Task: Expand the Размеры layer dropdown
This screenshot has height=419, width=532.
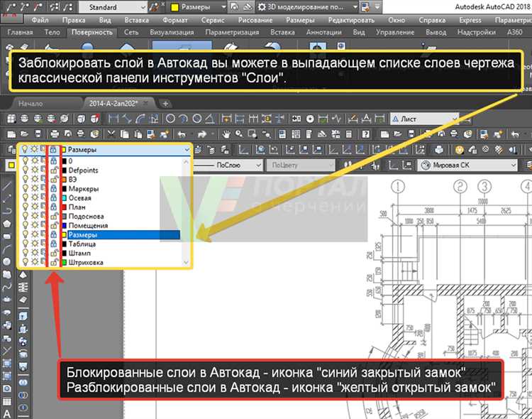Action: [x=187, y=150]
